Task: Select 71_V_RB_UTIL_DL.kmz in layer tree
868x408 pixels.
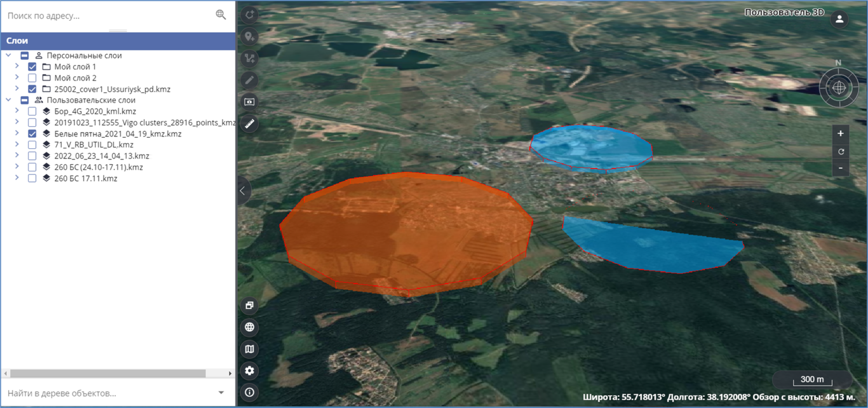Action: point(94,145)
